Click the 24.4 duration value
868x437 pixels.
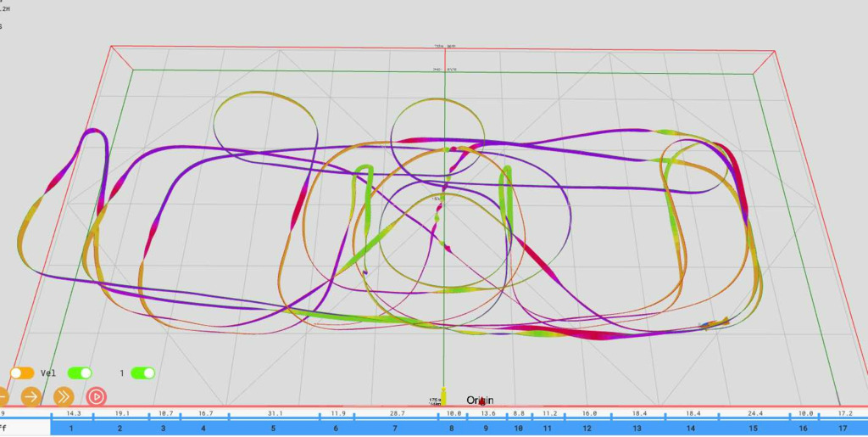pyautogui.click(x=755, y=414)
